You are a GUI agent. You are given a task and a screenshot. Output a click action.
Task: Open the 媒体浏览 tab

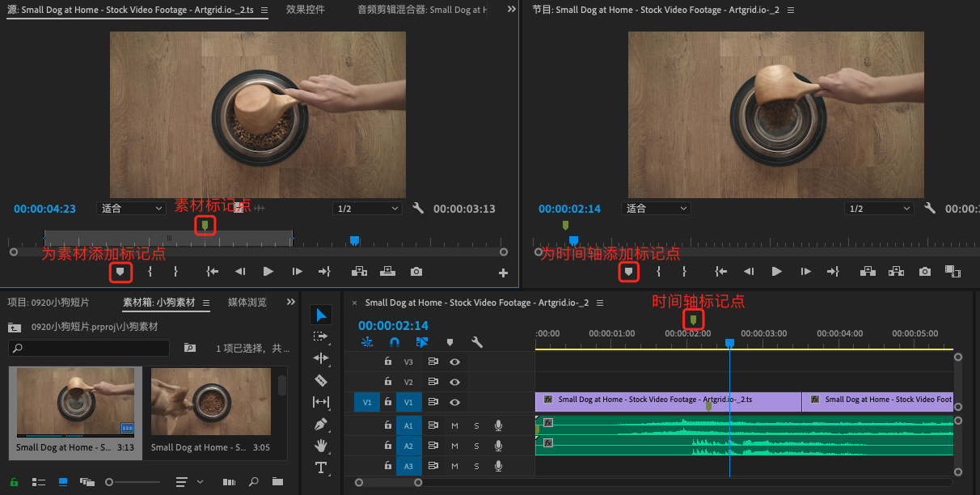pos(247,302)
